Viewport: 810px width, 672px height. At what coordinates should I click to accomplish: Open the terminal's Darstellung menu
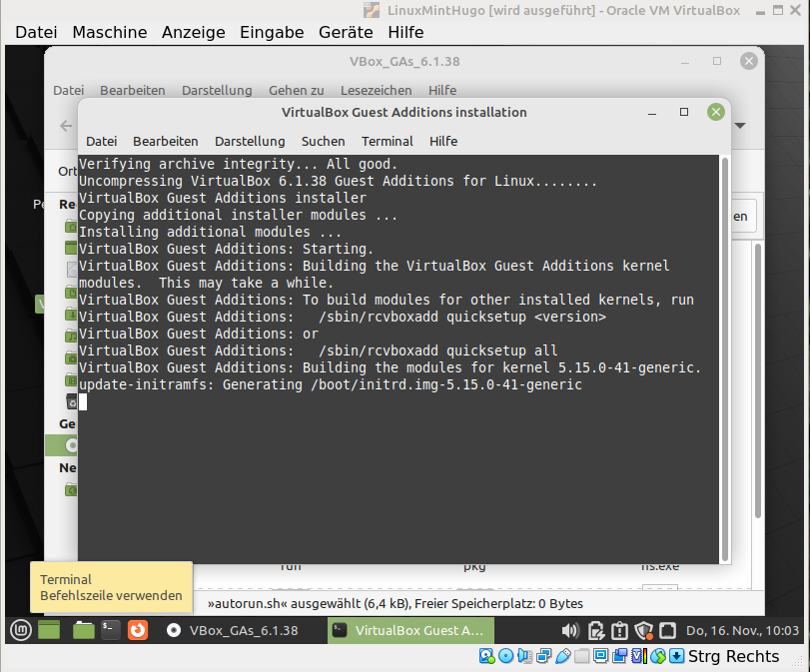pos(250,142)
